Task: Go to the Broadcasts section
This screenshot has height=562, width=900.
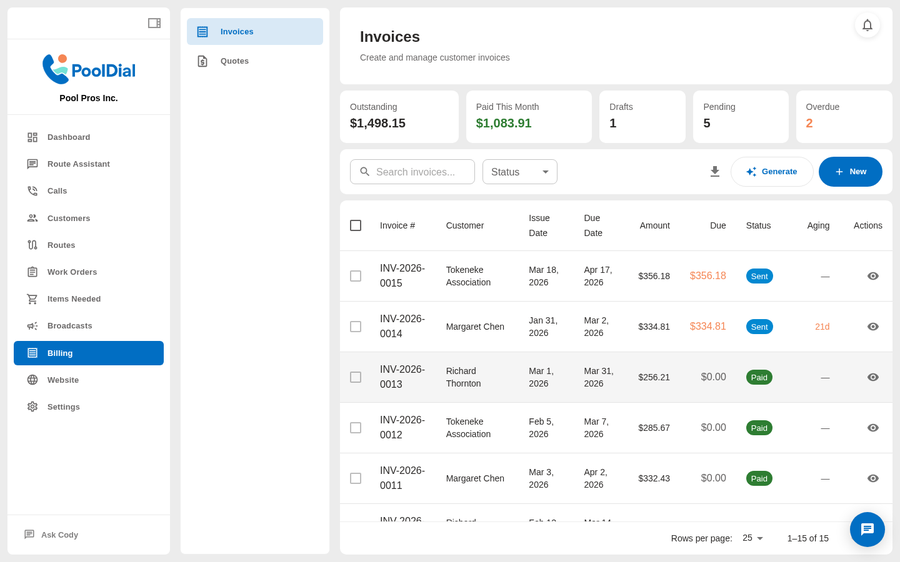Action: (x=69, y=326)
